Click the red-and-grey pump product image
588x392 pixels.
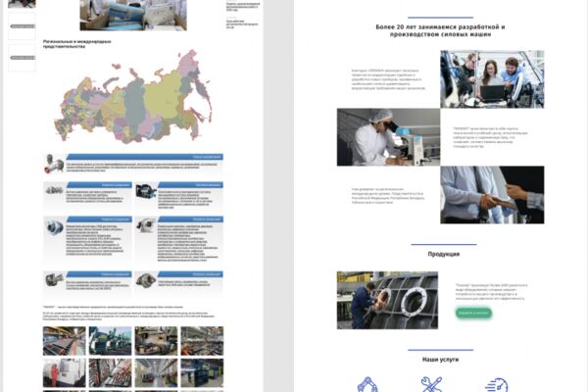tap(54, 164)
